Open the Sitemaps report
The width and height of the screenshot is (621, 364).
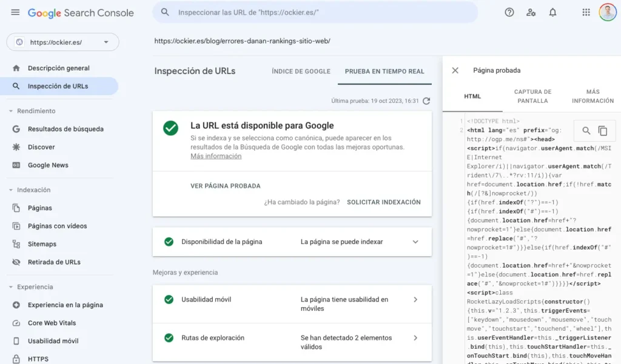(42, 244)
